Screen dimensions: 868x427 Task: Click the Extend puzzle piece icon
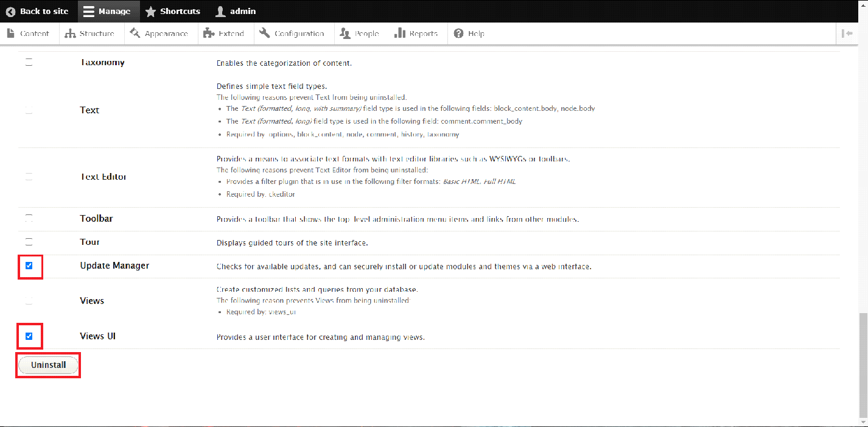(209, 34)
